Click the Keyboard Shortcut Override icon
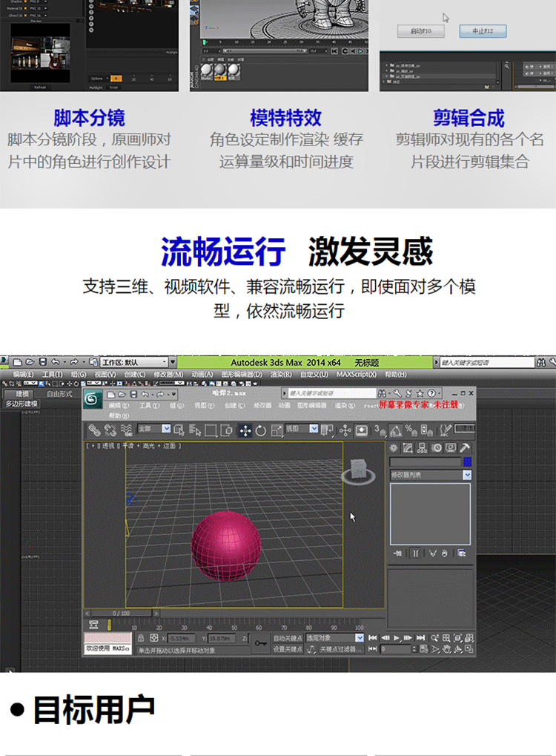 (361, 430)
